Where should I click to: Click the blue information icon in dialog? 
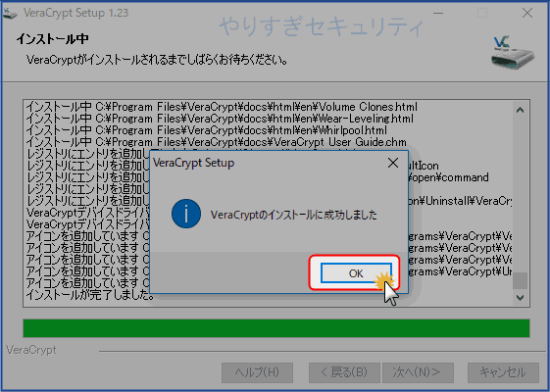(186, 214)
